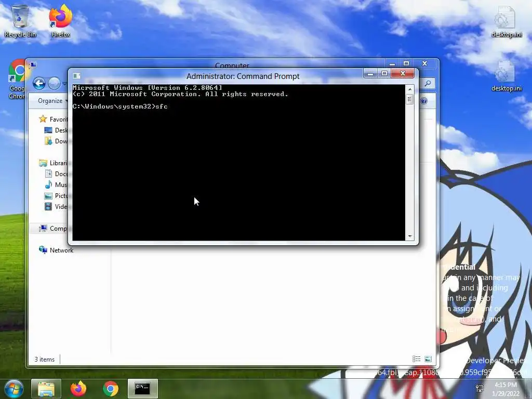Open the Music library
The width and height of the screenshot is (532, 399).
point(57,185)
